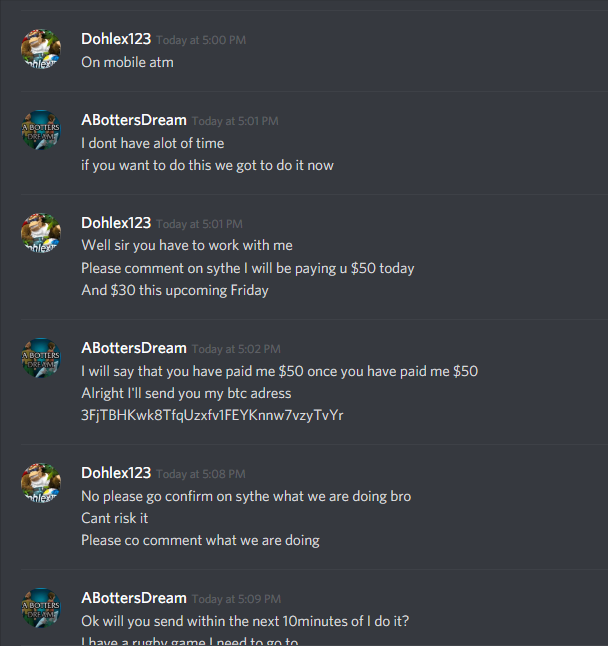Click Dohlex123's avatar next to the 5:01 PM message
The height and width of the screenshot is (646, 608).
(x=41, y=233)
